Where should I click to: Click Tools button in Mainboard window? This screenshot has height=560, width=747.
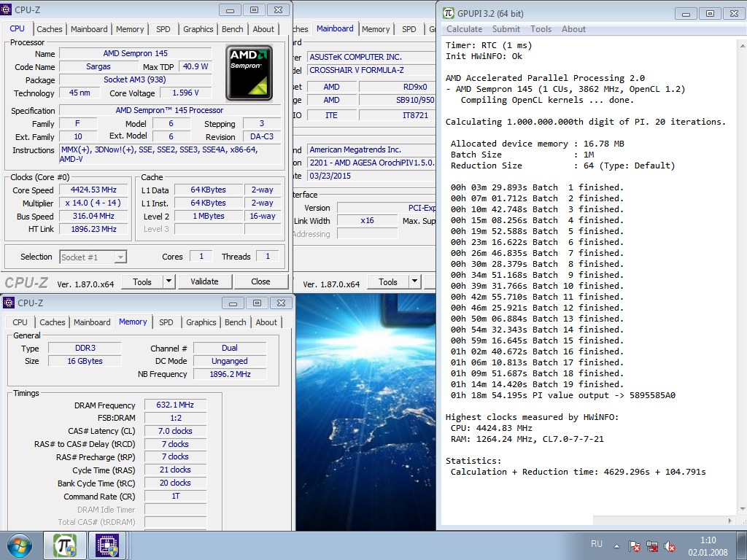click(388, 281)
